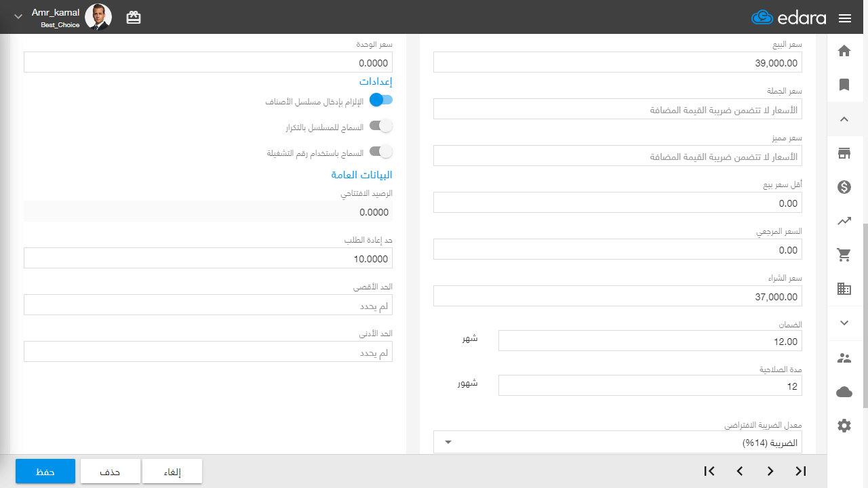
Task: Expand the user account chevron
Action: click(x=18, y=16)
